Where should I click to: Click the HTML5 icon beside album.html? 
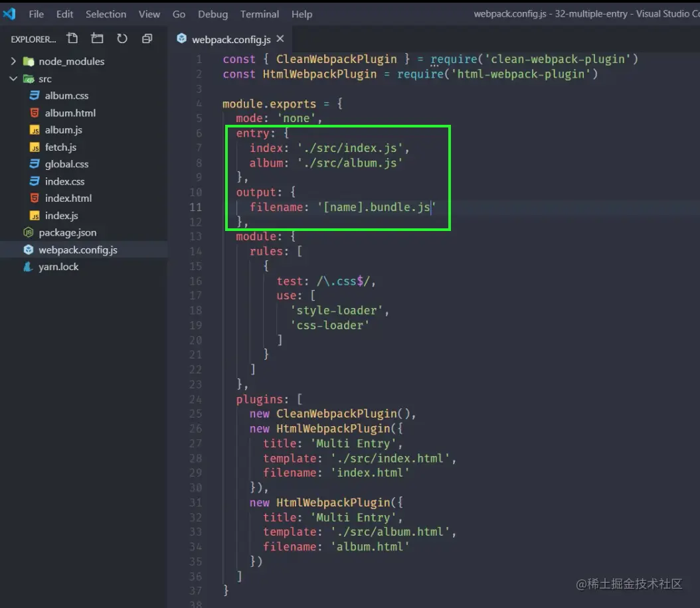click(35, 113)
